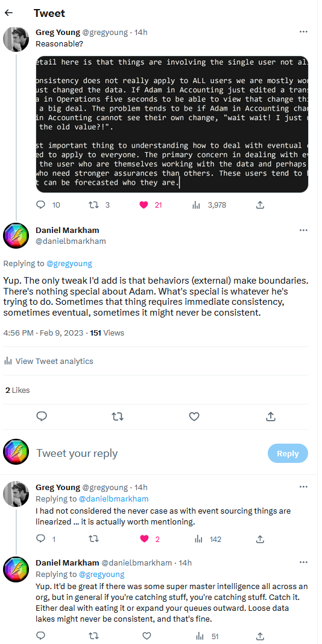View the 2 Likes list
This screenshot has width=322, height=644.
17,390
